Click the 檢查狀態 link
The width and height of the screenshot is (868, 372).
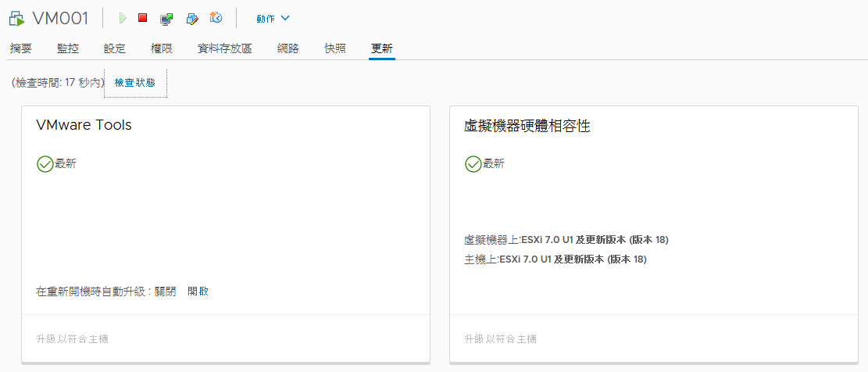click(135, 83)
